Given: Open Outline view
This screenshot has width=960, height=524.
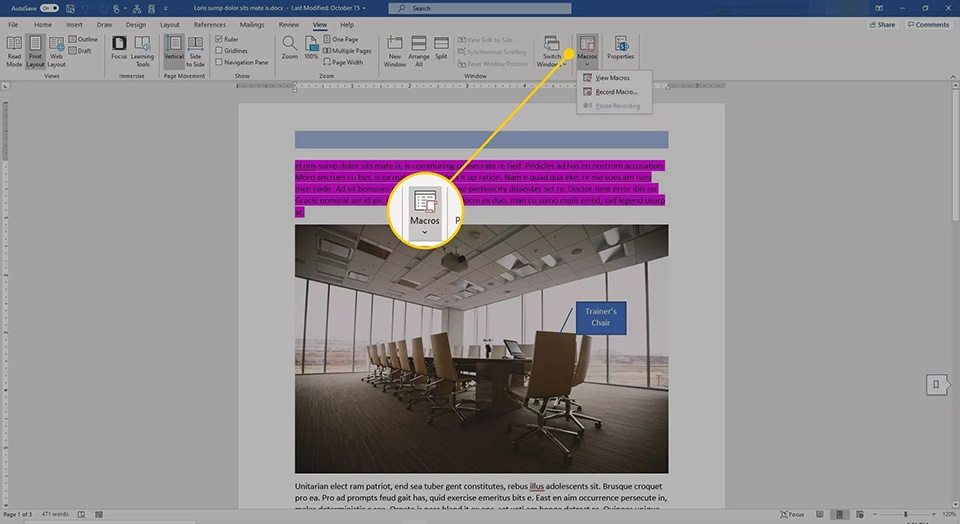Looking at the screenshot, I should point(83,39).
